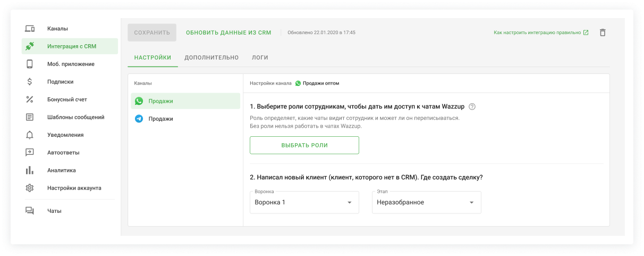Click the Выбрать роли button

[x=304, y=145]
